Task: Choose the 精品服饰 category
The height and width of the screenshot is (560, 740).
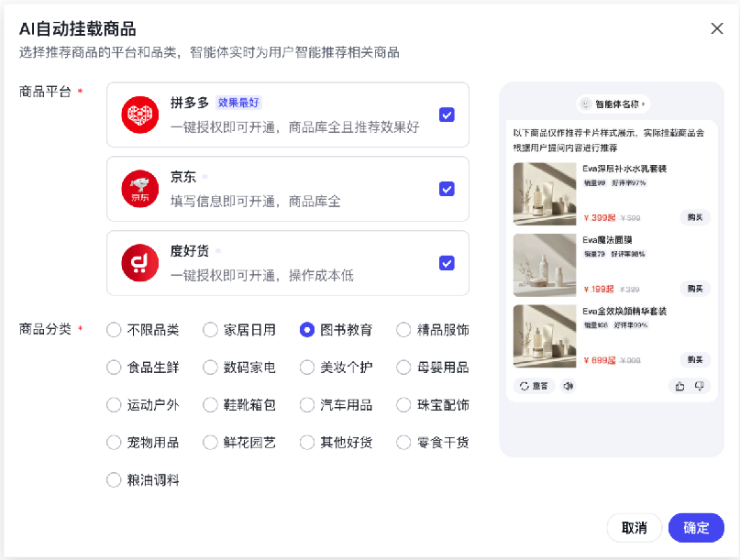Action: (403, 330)
